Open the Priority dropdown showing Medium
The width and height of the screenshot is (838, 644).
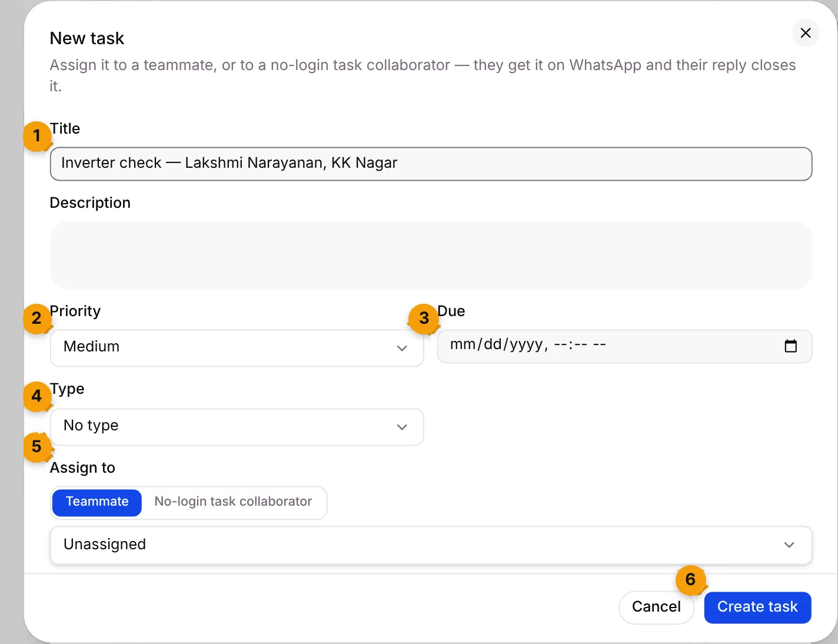[237, 347]
